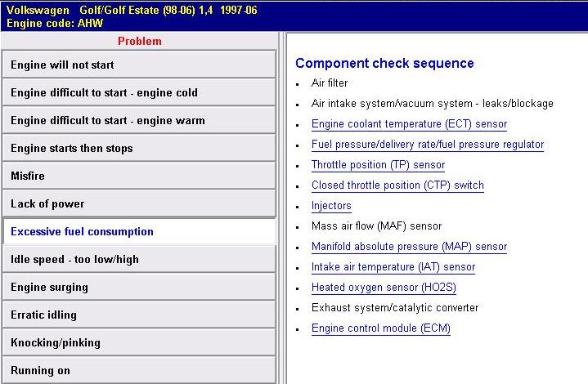Choose 'Engine difficult to start - engine cold'

tap(139, 93)
